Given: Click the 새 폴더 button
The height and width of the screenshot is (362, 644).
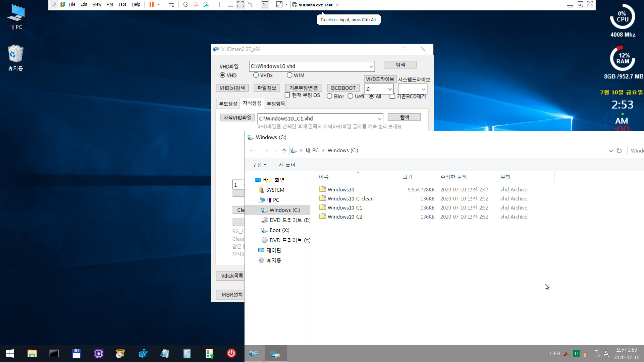Looking at the screenshot, I should [287, 165].
